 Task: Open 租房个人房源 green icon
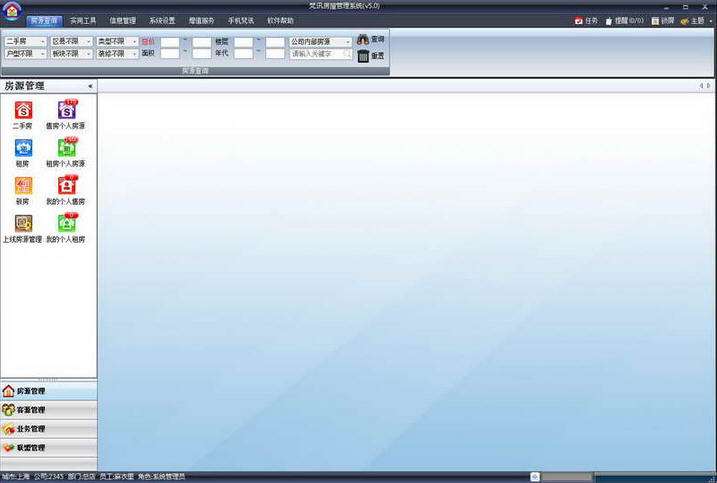(x=67, y=148)
